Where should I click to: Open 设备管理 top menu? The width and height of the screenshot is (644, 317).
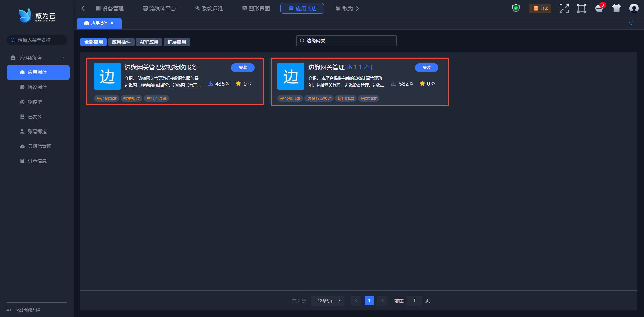[110, 8]
